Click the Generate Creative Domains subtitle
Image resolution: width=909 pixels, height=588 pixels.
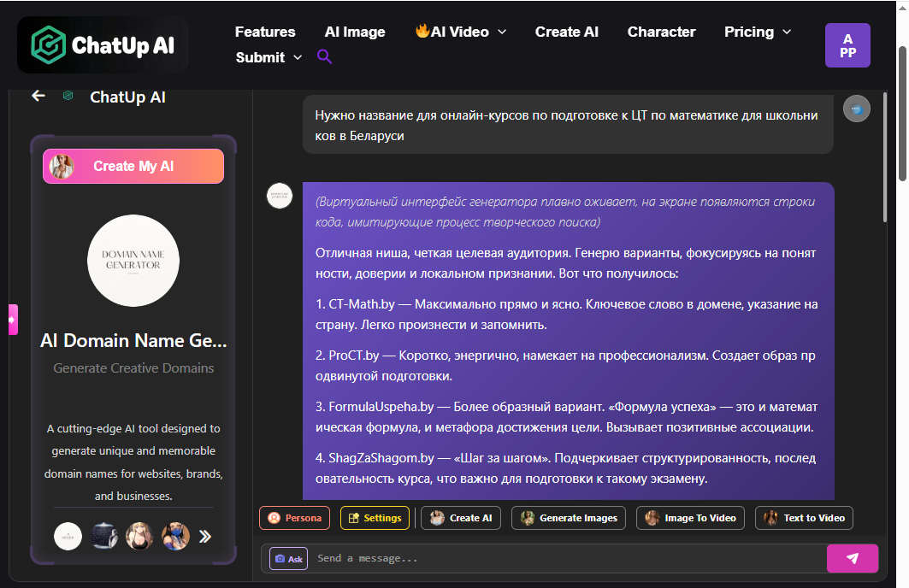click(133, 367)
